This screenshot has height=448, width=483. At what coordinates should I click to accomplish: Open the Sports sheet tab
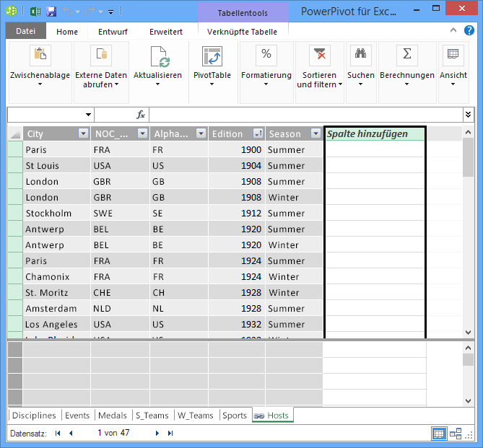(x=235, y=416)
